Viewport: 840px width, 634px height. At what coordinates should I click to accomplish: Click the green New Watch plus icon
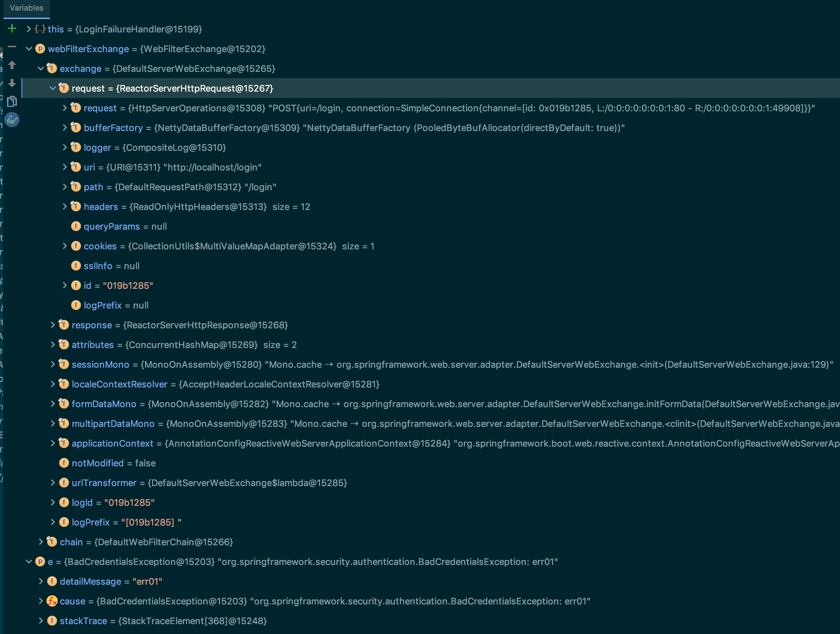[12, 29]
